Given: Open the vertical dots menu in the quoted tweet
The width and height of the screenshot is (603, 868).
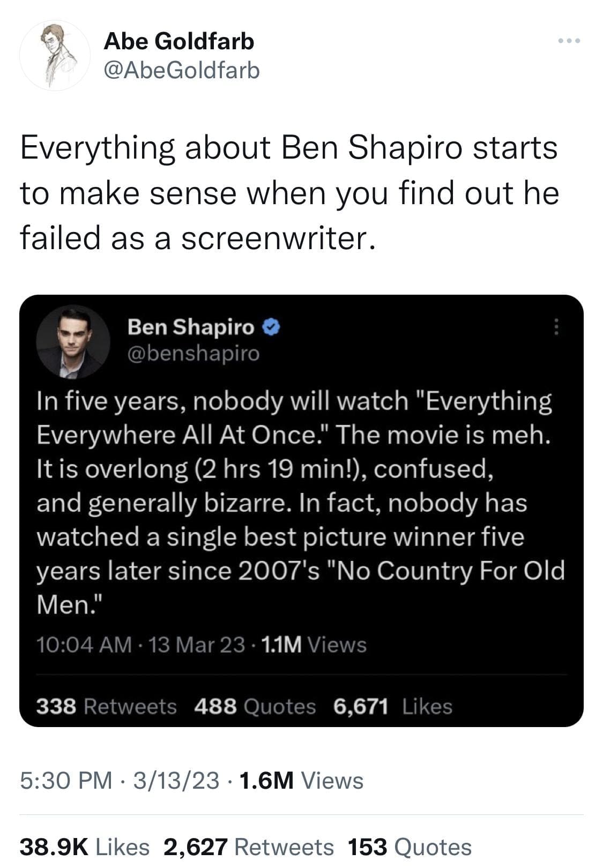Looking at the screenshot, I should pyautogui.click(x=556, y=326).
